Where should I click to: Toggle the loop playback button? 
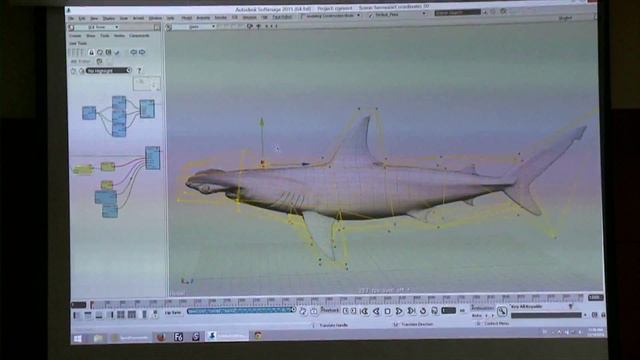(423, 311)
